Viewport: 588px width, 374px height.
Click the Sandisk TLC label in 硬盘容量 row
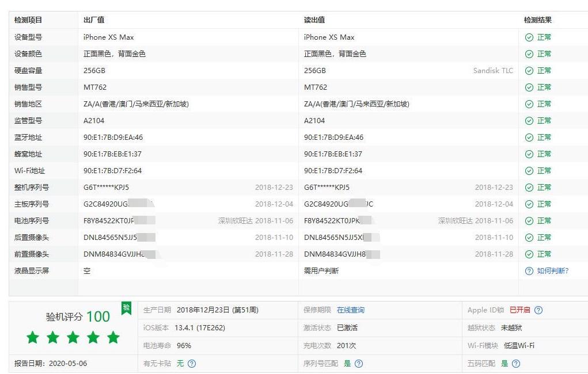(x=492, y=70)
